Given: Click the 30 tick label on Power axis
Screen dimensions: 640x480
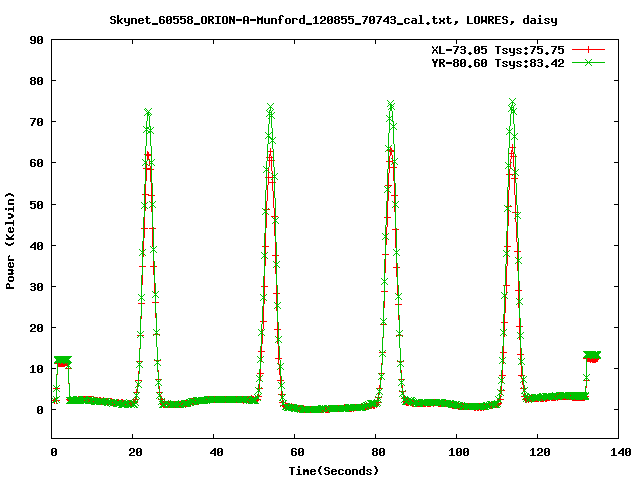Looking at the screenshot, I should point(36,287).
